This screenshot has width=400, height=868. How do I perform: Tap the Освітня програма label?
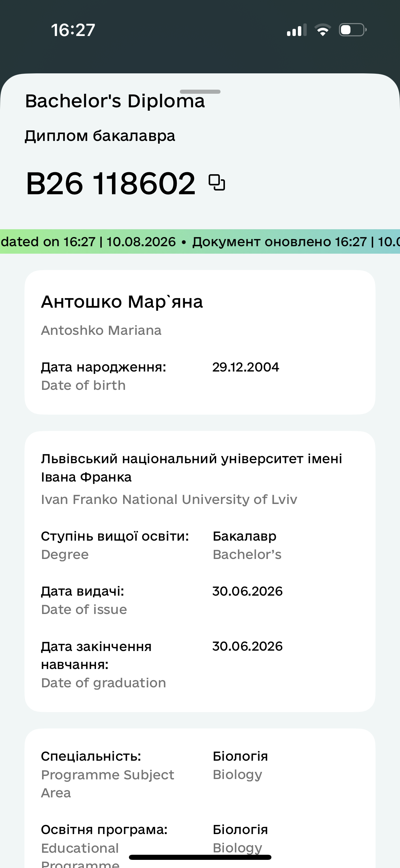(x=104, y=830)
